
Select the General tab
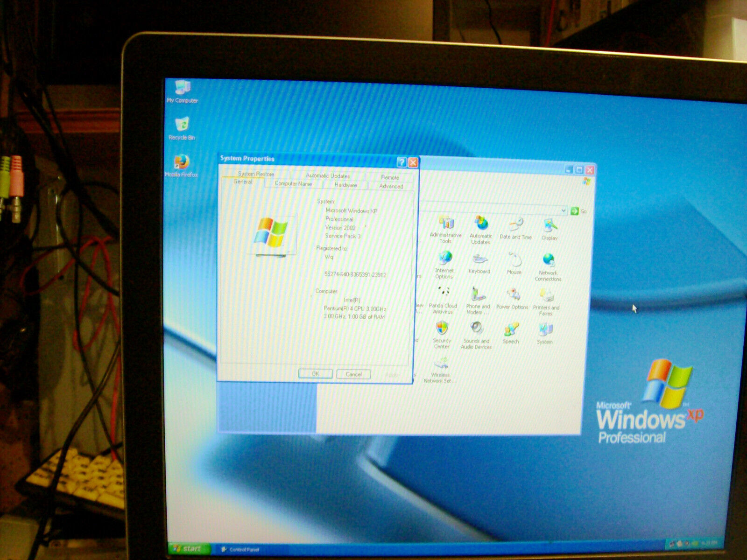click(242, 182)
